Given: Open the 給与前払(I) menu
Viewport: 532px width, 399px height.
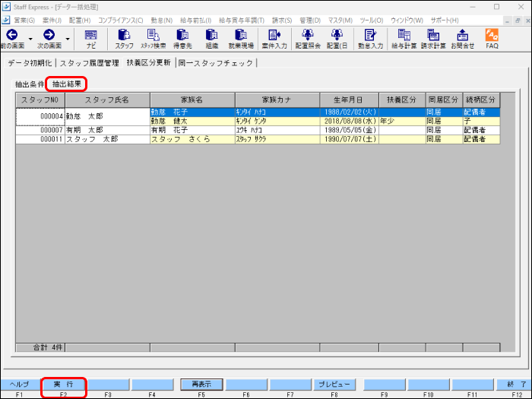Looking at the screenshot, I should click(x=196, y=21).
